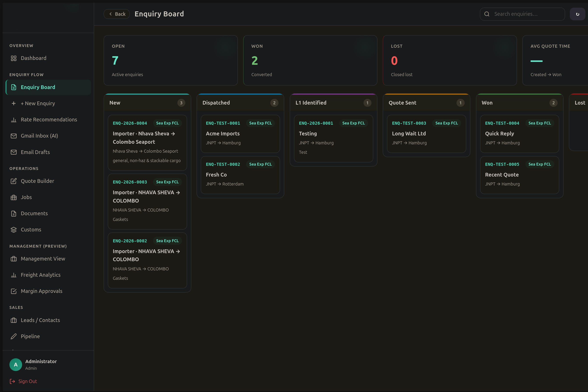
Task: Click the Pipeline pencil icon
Action: pyautogui.click(x=14, y=336)
